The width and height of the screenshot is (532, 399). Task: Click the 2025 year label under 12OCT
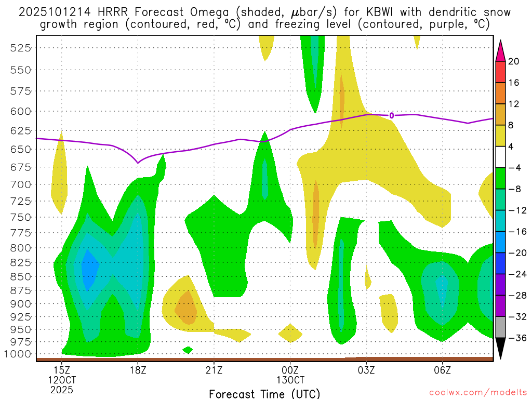click(x=62, y=390)
